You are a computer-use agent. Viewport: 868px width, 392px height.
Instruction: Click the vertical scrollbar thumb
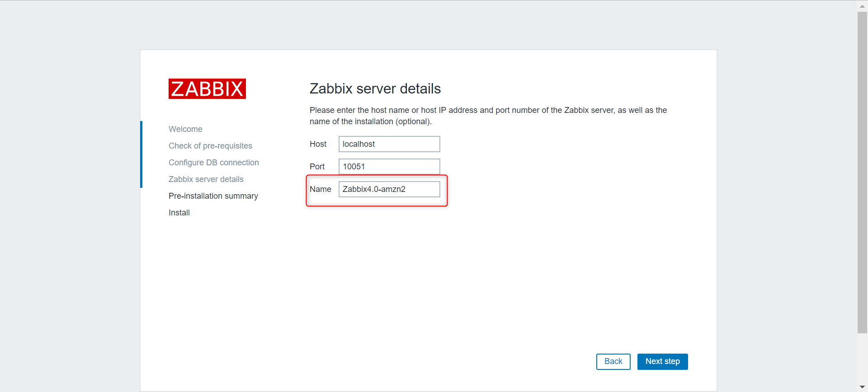click(x=862, y=173)
